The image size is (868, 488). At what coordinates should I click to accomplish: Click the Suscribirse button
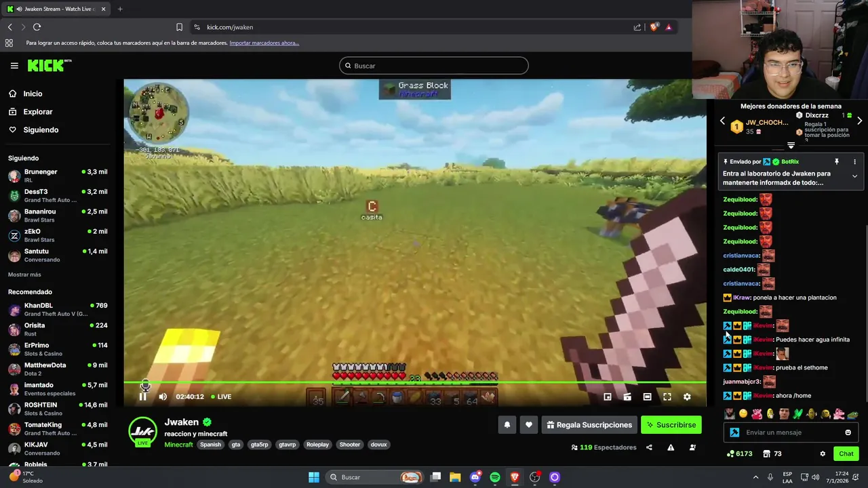pos(671,425)
